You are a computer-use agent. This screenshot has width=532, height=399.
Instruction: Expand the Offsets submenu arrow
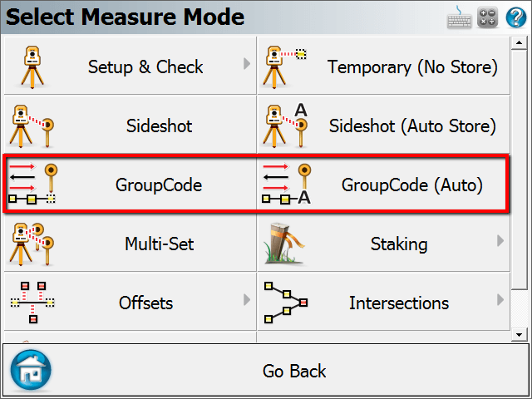[247, 299]
